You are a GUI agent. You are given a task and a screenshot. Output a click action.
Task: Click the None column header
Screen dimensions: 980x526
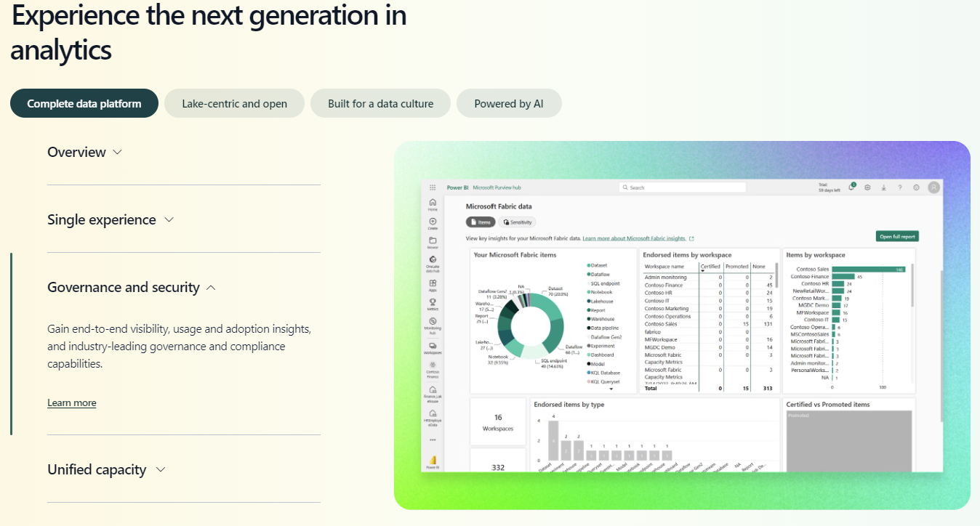(x=758, y=267)
